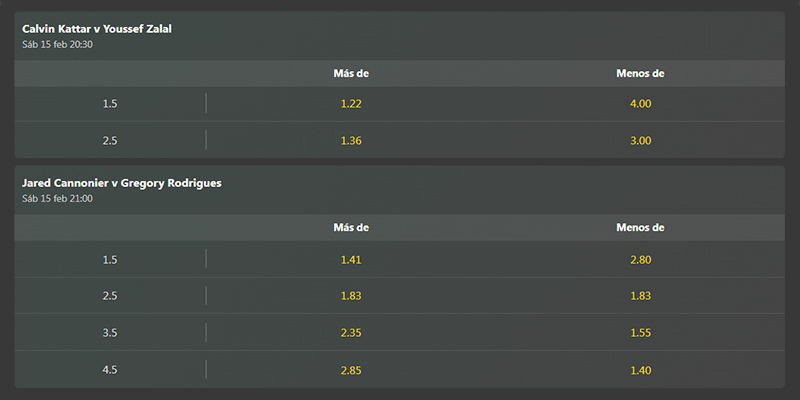Select Más de 1.5 odds 1.22 for Kattar fight
Screen dimensions: 800x400
point(351,104)
